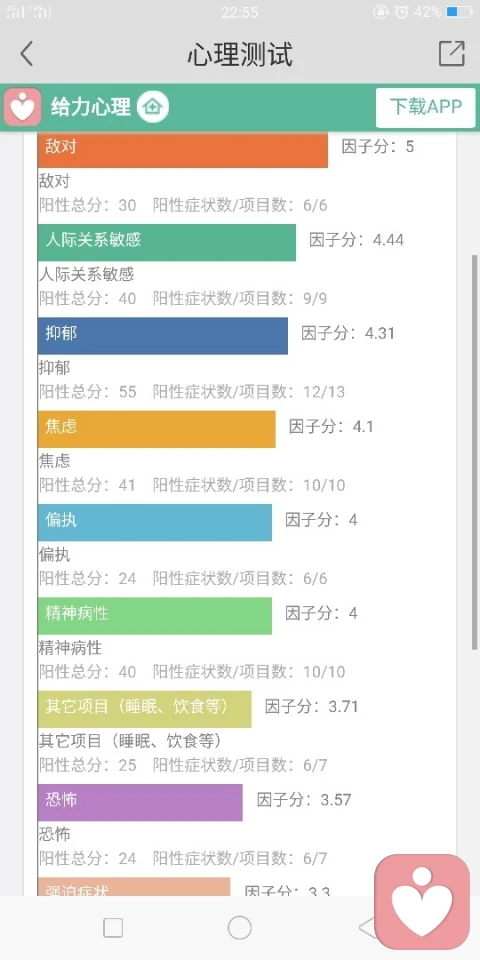
Task: Tap the 给力心理 banner title text
Action: pyautogui.click(x=91, y=107)
